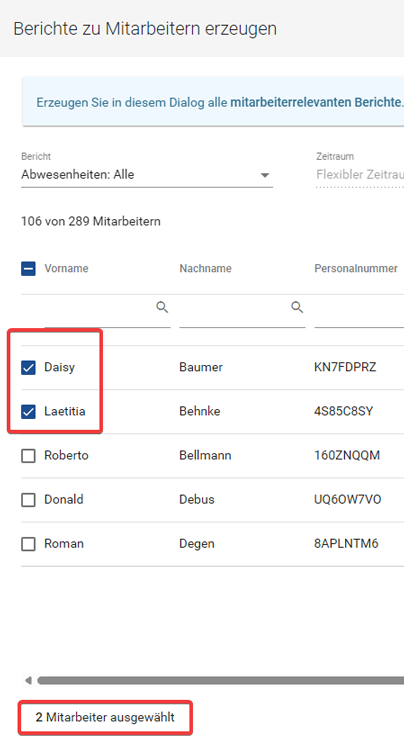This screenshot has height=748, width=404.
Task: Click personnel number '4S85C8SY'
Action: 344,411
